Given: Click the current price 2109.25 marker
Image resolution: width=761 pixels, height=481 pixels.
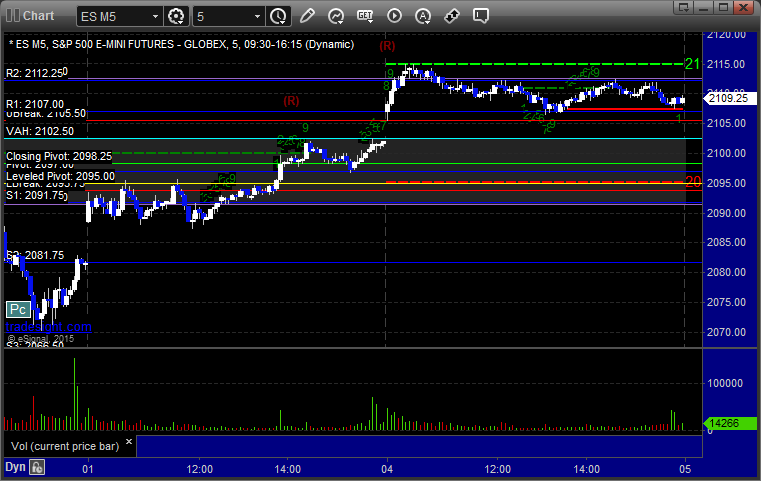Looking at the screenshot, I should coord(728,99).
